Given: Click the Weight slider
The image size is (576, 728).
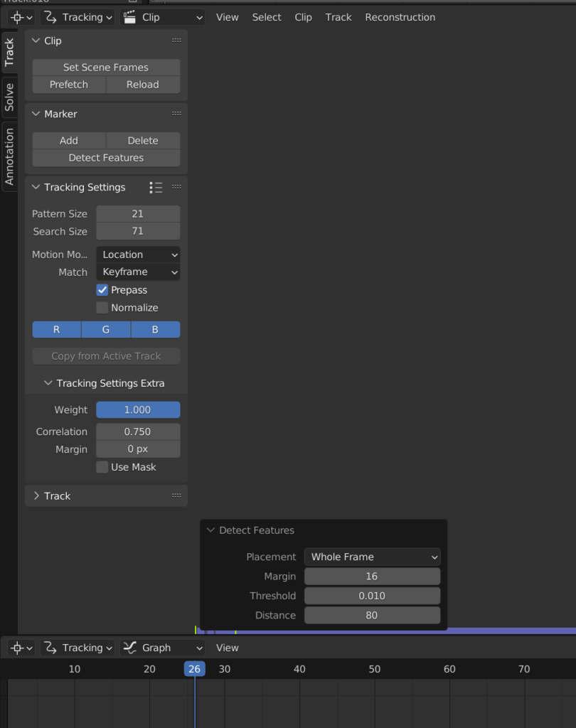Looking at the screenshot, I should pos(138,410).
